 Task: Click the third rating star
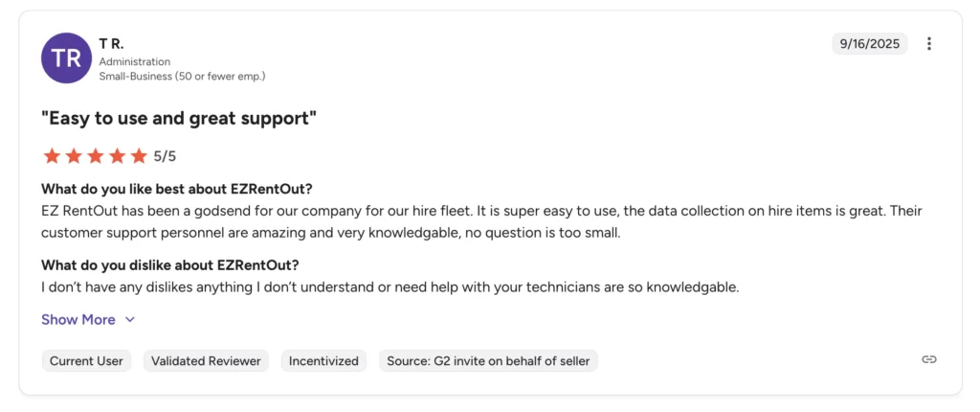[x=96, y=155]
